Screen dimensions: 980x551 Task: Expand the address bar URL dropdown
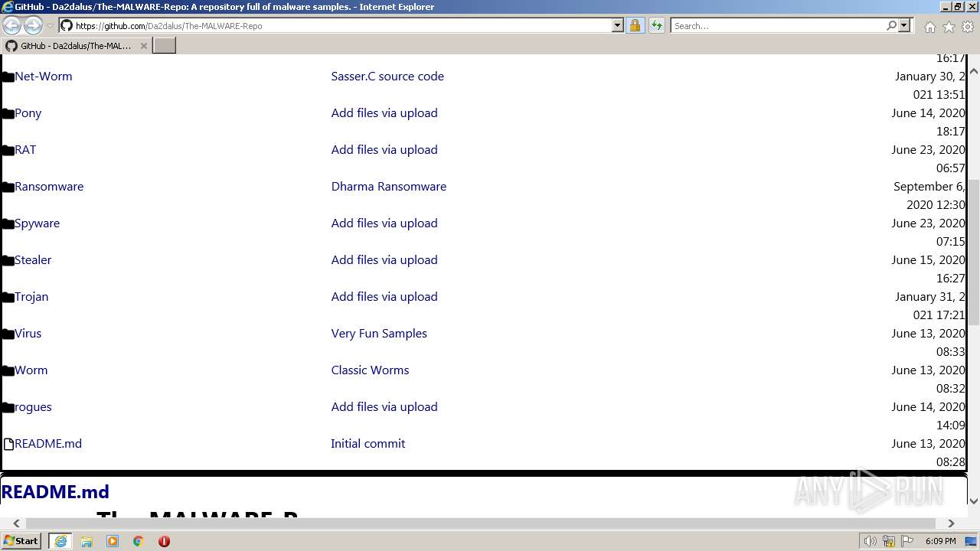tap(617, 25)
